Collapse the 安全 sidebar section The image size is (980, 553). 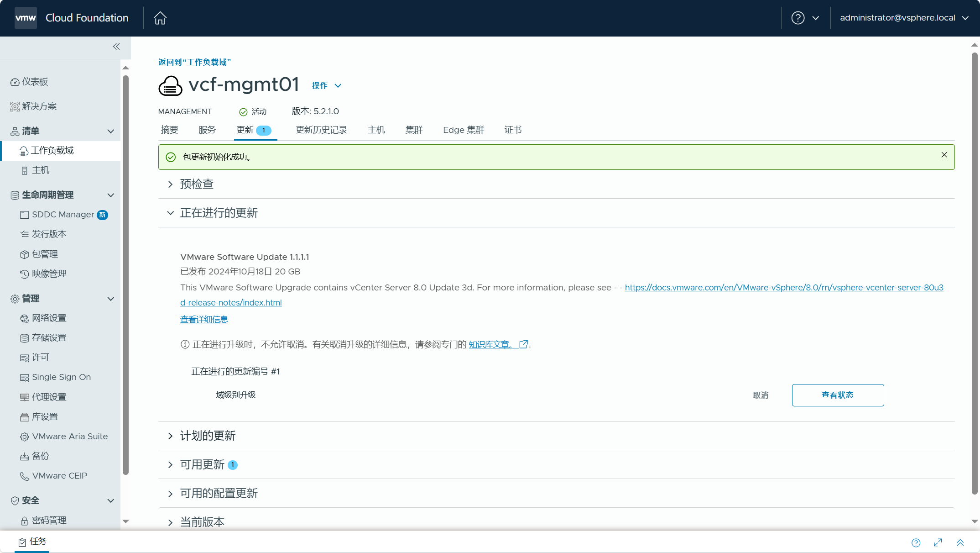coord(110,501)
